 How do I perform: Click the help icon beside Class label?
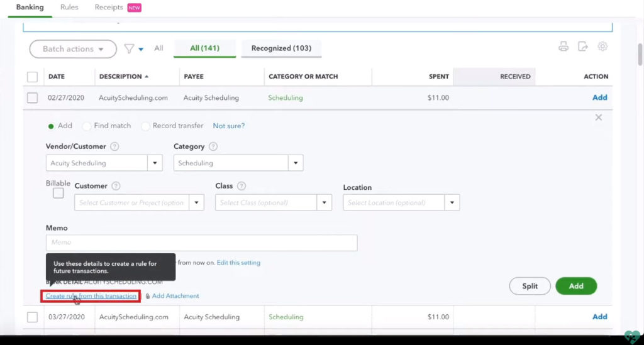(241, 187)
